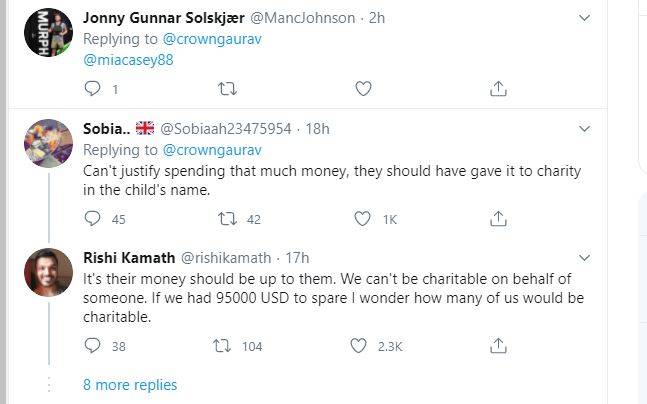This screenshot has width=647, height=404.
Task: Share Jonny Gunnar Solskjær's tweet
Action: click(497, 89)
